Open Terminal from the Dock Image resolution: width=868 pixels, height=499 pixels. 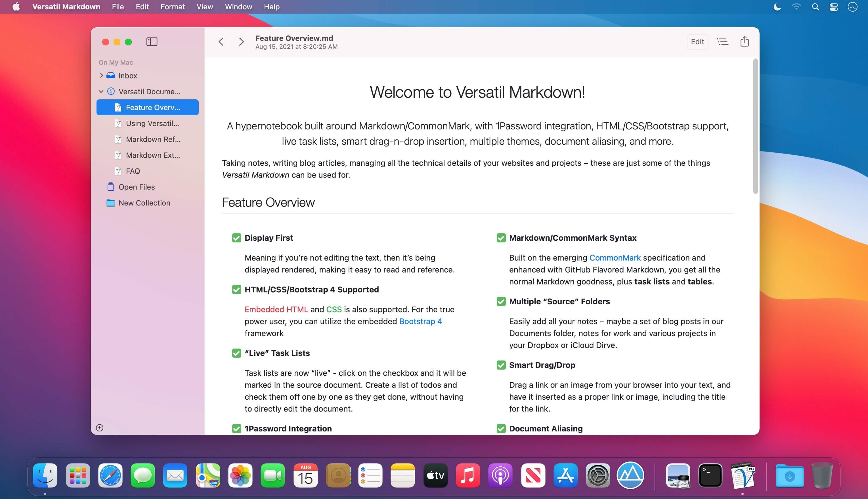point(710,475)
